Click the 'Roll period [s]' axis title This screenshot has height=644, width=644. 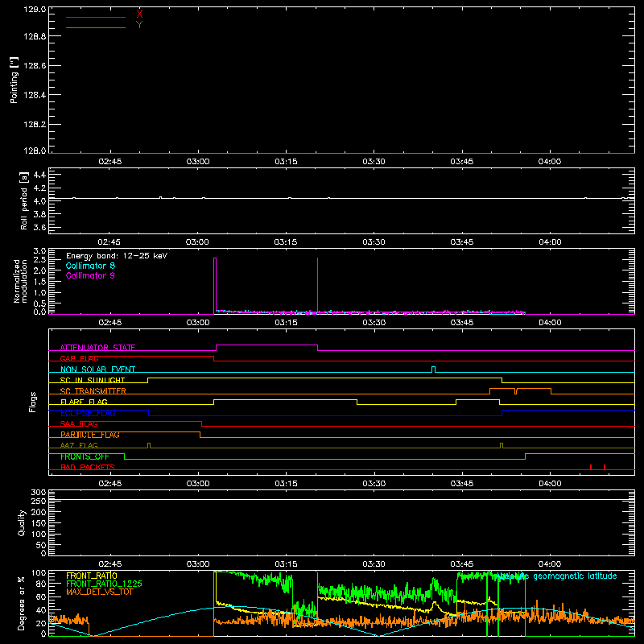[x=23, y=200]
